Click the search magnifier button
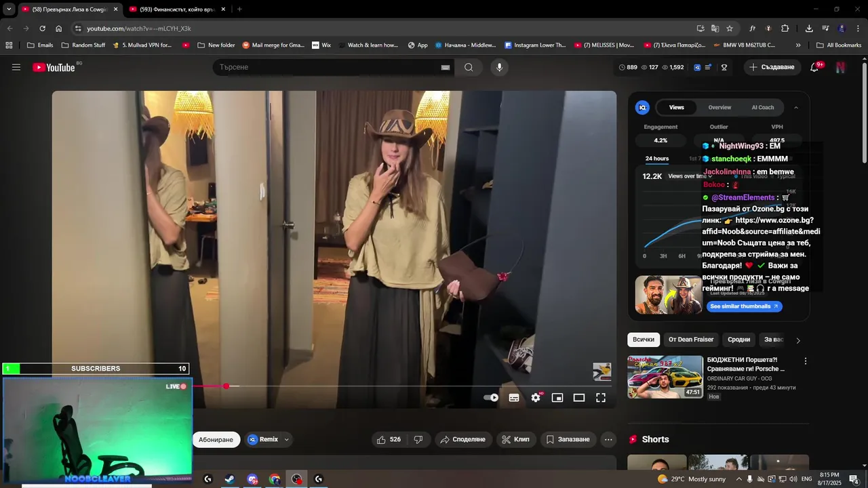This screenshot has height=488, width=868. point(469,67)
